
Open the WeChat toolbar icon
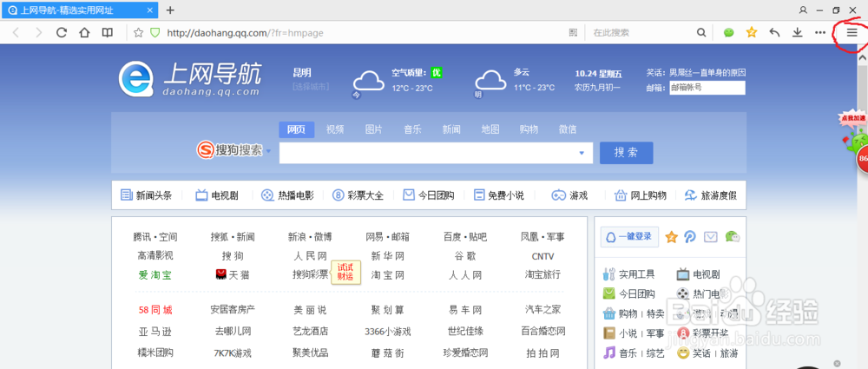(x=729, y=33)
